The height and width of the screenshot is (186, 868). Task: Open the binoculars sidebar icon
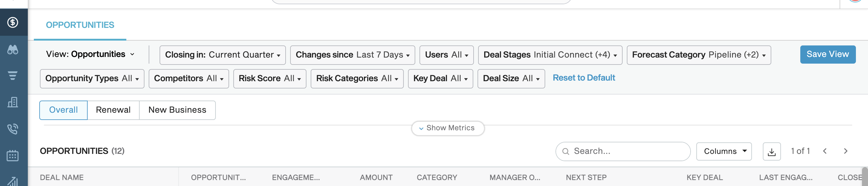tap(13, 50)
